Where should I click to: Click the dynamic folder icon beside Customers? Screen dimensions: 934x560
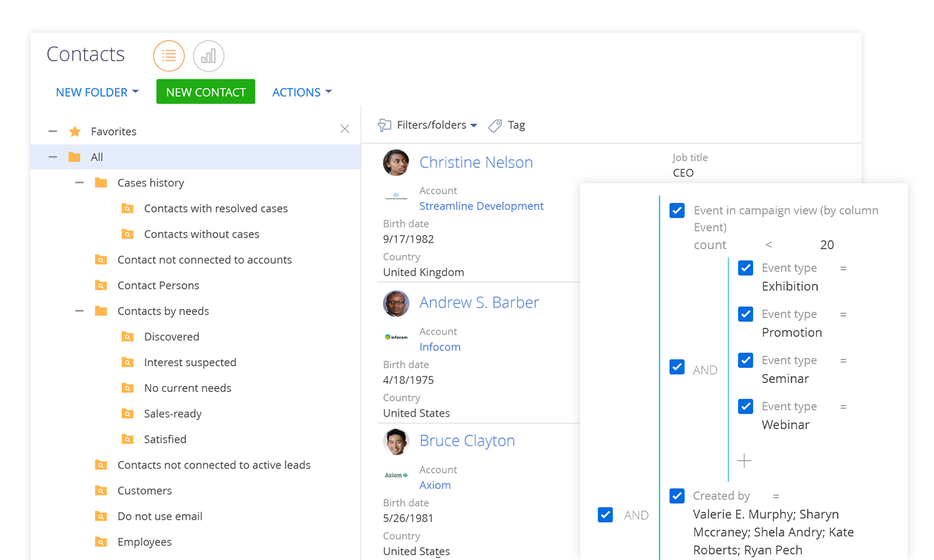(100, 491)
